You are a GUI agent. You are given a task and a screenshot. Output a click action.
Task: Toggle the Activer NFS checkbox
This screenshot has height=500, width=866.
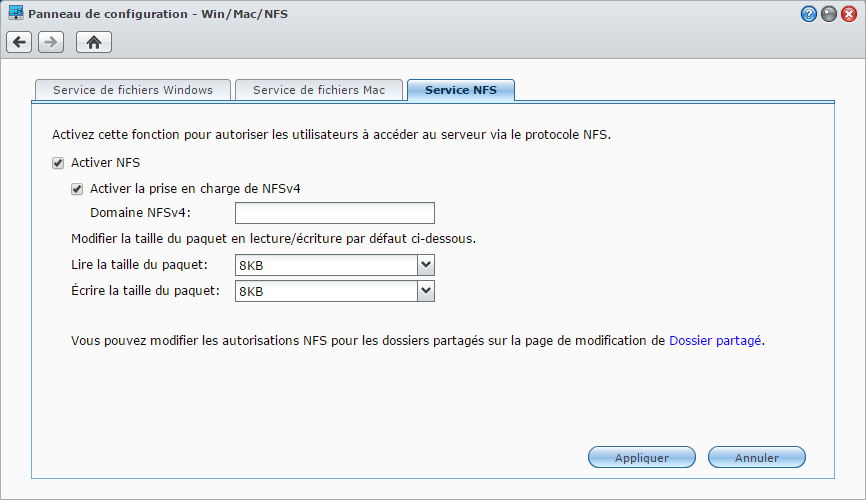coord(58,163)
